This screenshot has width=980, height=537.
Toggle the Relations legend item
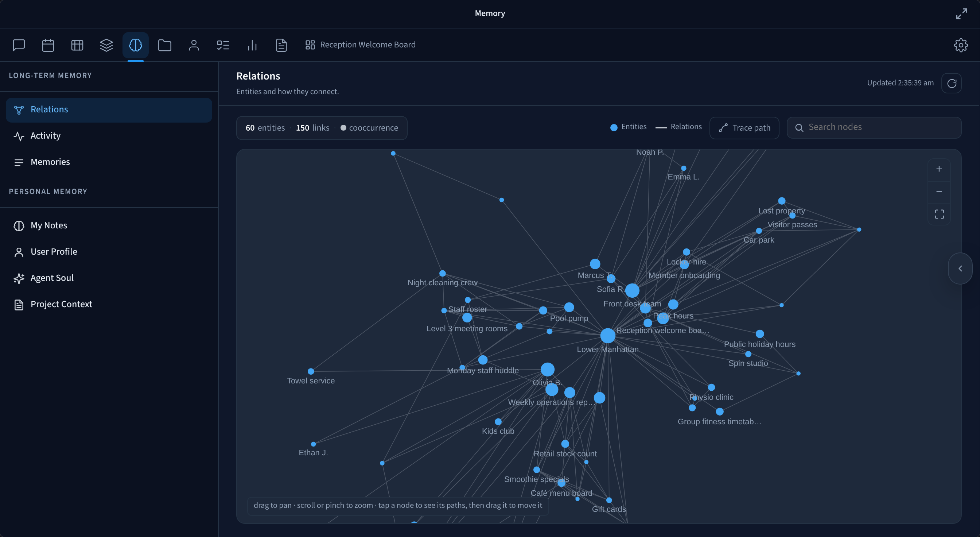679,127
